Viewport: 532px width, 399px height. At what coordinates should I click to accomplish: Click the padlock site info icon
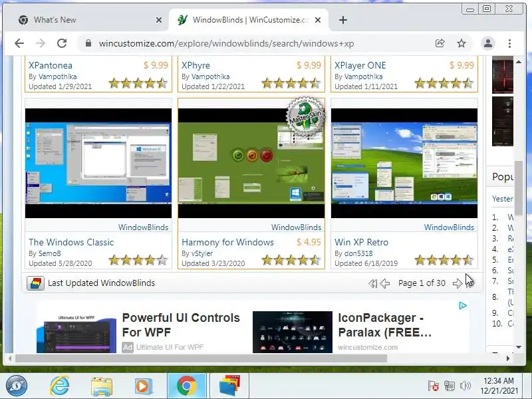coord(88,43)
